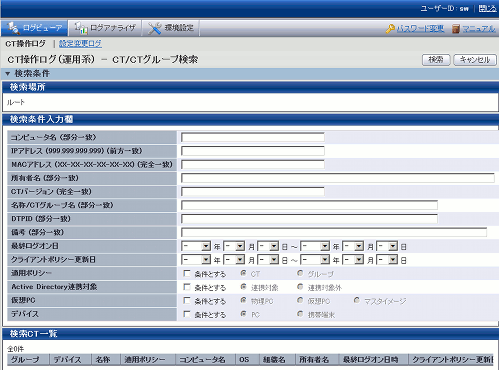Open クライアントポリシー更新日 end month dropdown
Screen dimensions: 499x370
tap(353, 260)
